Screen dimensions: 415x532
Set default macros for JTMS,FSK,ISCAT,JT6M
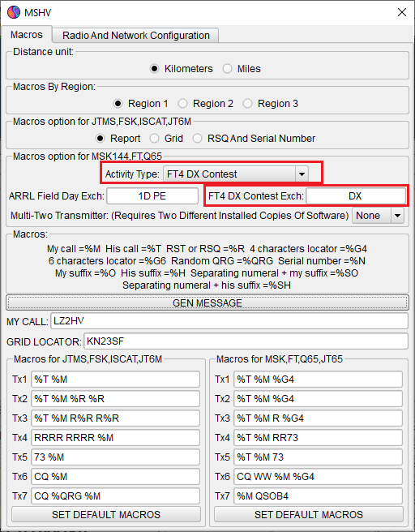[x=106, y=514]
